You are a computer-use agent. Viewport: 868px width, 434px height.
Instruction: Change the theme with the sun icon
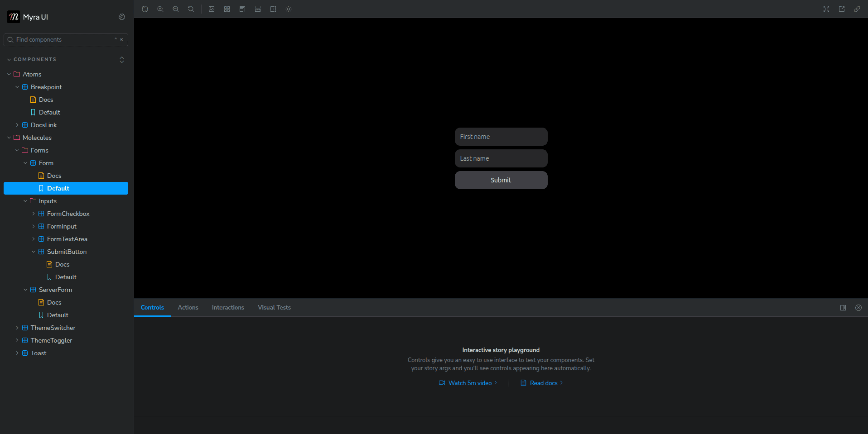point(289,9)
